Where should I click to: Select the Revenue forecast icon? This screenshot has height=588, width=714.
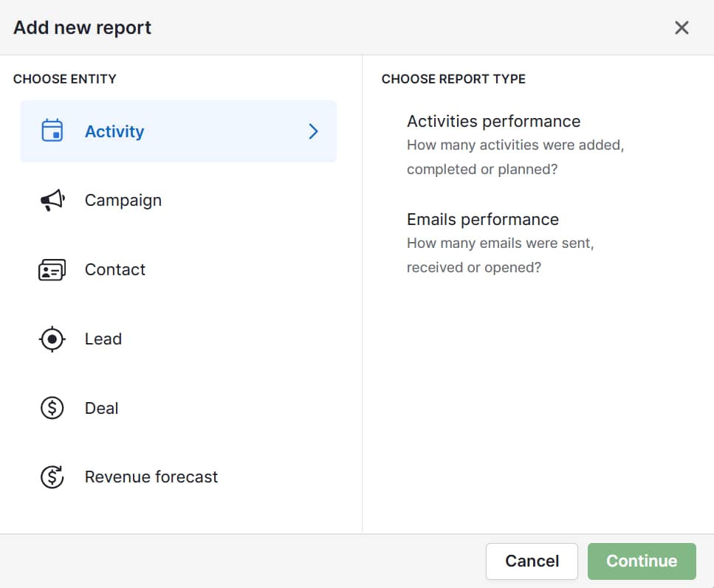pos(52,477)
